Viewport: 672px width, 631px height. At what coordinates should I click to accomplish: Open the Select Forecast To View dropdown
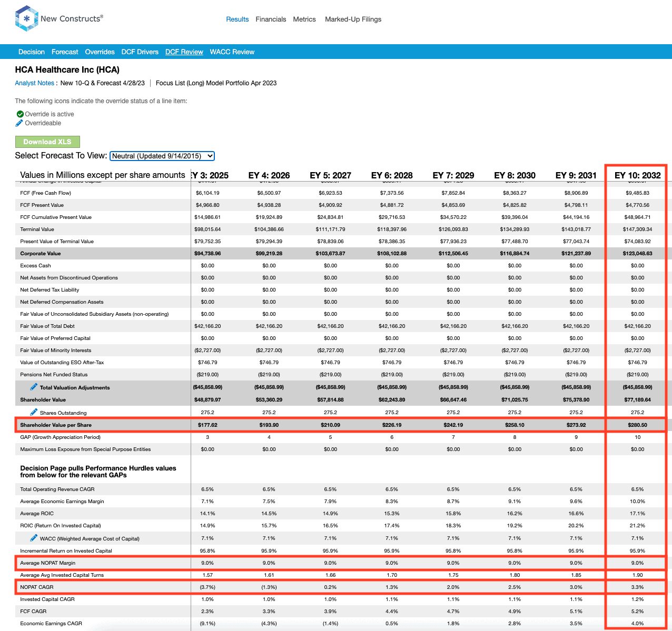(162, 156)
